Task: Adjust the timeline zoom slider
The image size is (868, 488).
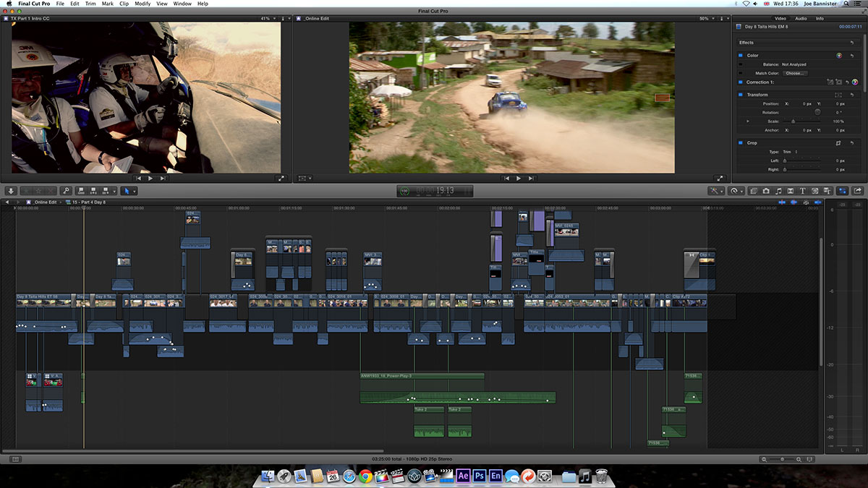Action: click(x=783, y=459)
